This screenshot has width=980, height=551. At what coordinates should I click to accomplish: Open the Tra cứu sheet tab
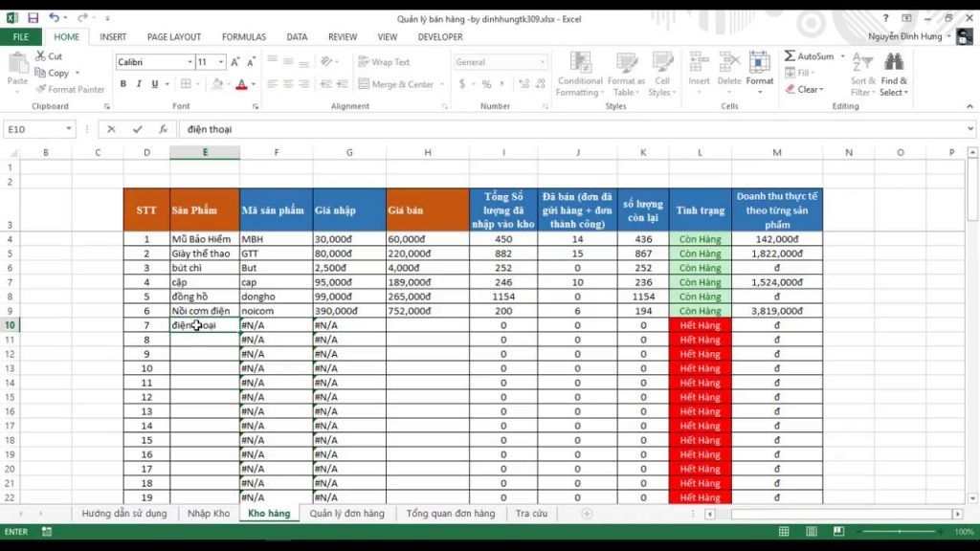531,514
